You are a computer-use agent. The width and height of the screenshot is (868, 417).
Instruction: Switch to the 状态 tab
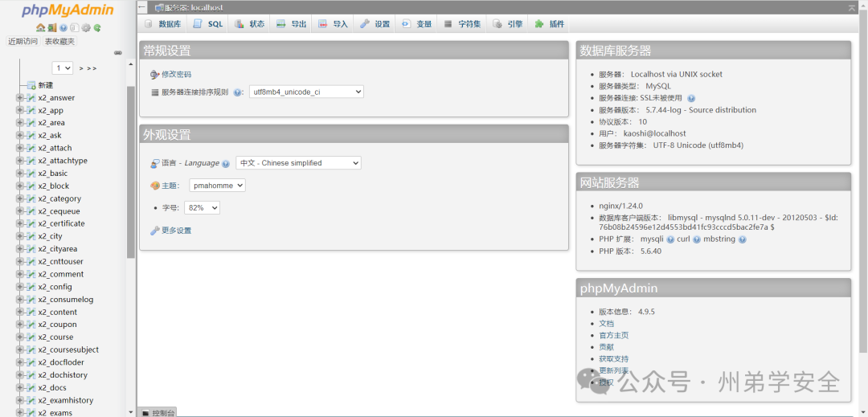pos(250,24)
